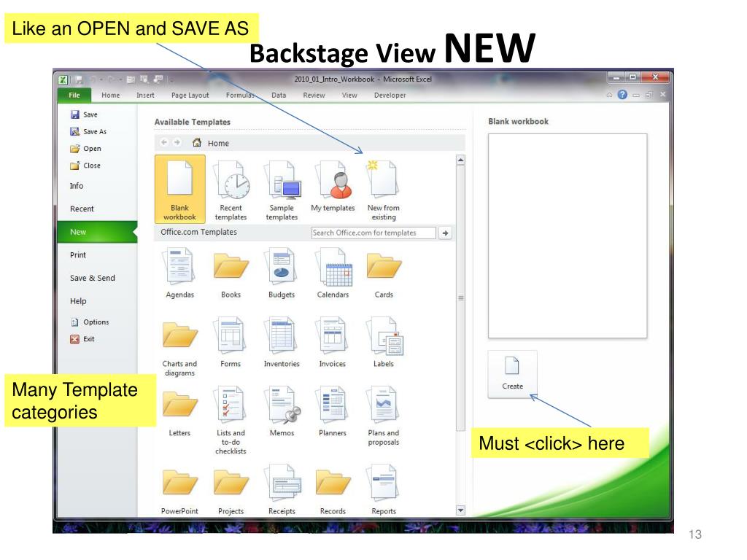Open the Invoices template category

click(x=333, y=342)
